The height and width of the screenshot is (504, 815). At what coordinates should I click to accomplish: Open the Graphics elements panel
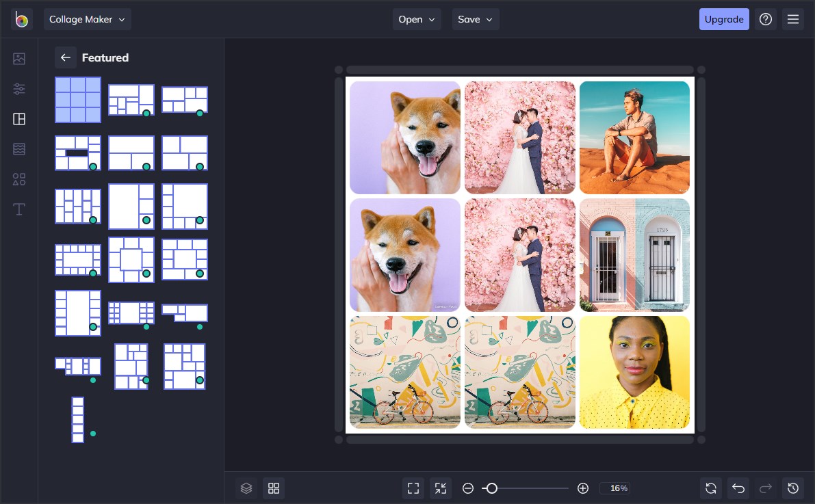(18, 178)
